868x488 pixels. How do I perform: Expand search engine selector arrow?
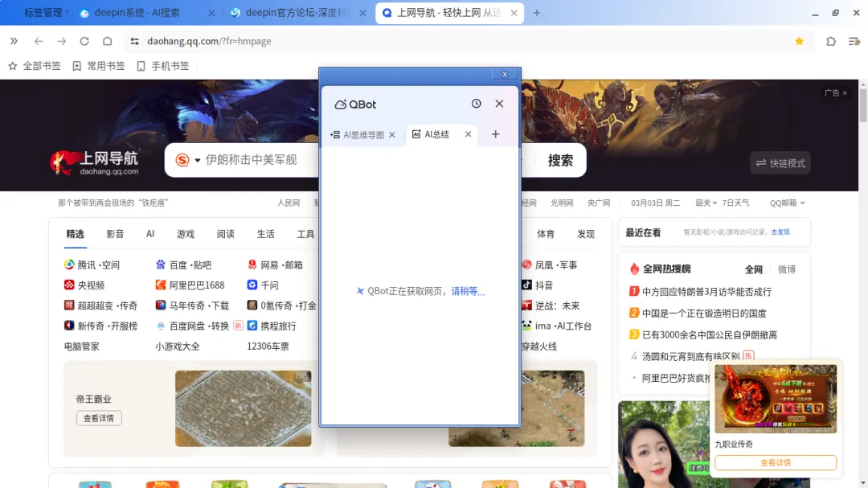tap(197, 161)
